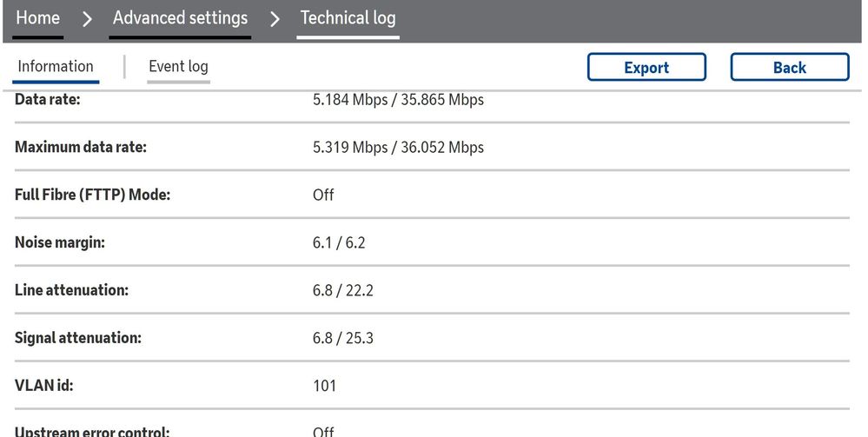This screenshot has width=868, height=437.
Task: Open the Advanced settings breadcrumb
Action: click(180, 18)
